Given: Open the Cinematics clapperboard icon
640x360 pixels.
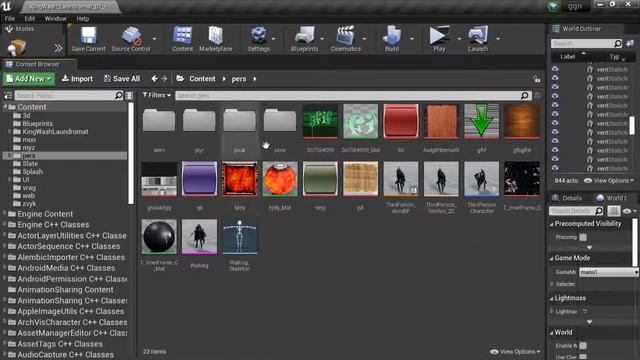Looking at the screenshot, I should [x=345, y=39].
